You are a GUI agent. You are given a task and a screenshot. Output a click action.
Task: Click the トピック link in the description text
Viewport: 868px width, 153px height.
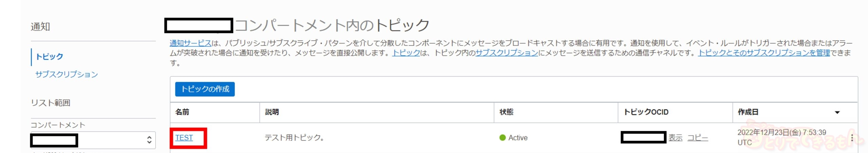[406, 53]
